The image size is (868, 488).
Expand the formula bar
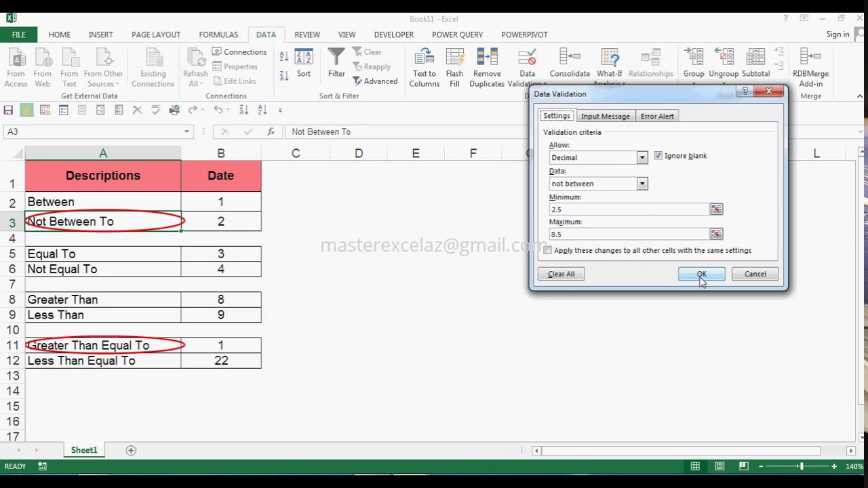[x=860, y=131]
